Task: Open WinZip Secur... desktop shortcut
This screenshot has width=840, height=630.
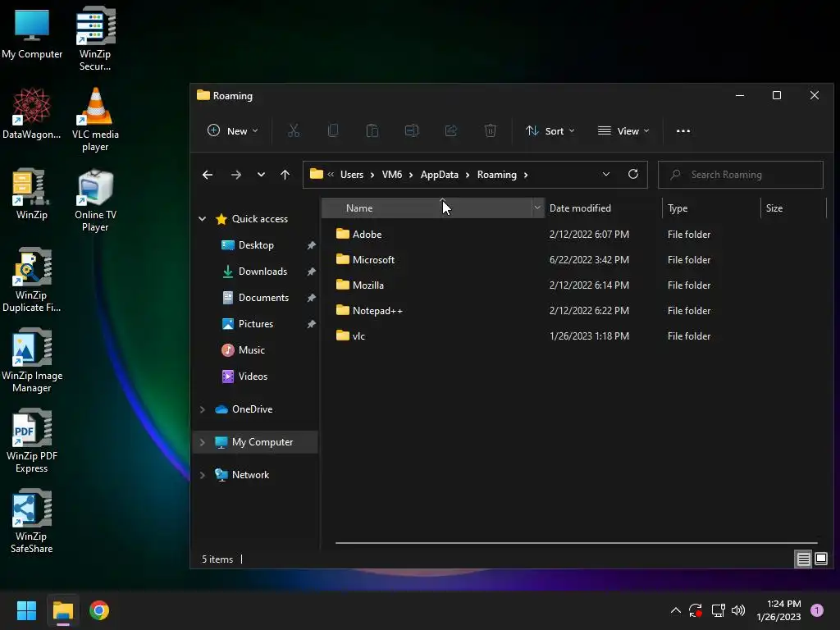Action: click(x=95, y=39)
